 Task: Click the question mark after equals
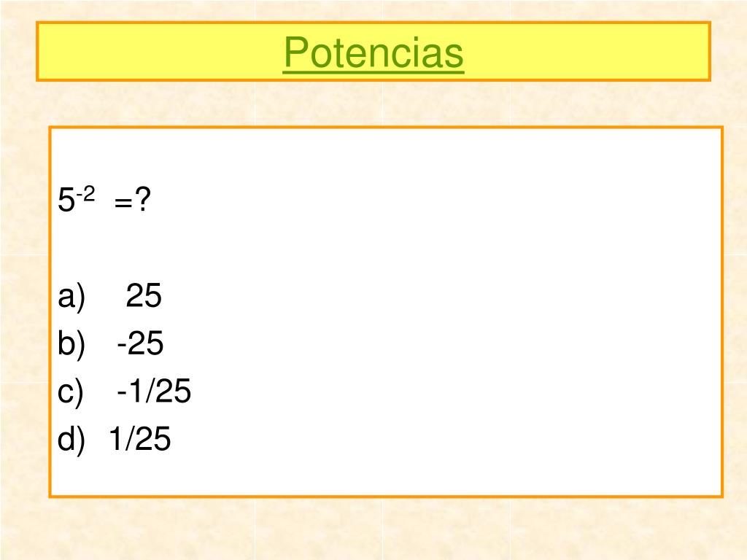click(x=142, y=199)
